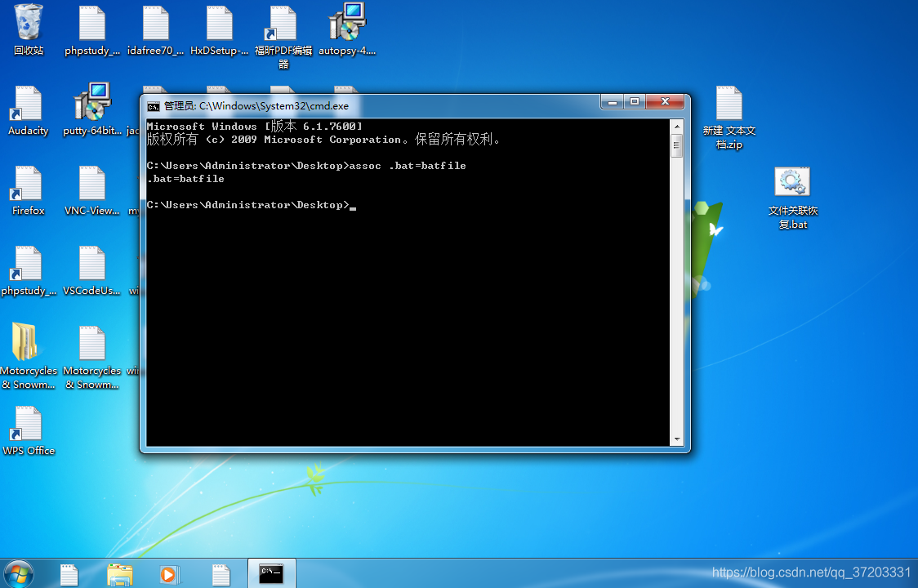This screenshot has height=588, width=918.
Task: Open the Windows Start menu orb
Action: tap(18, 574)
